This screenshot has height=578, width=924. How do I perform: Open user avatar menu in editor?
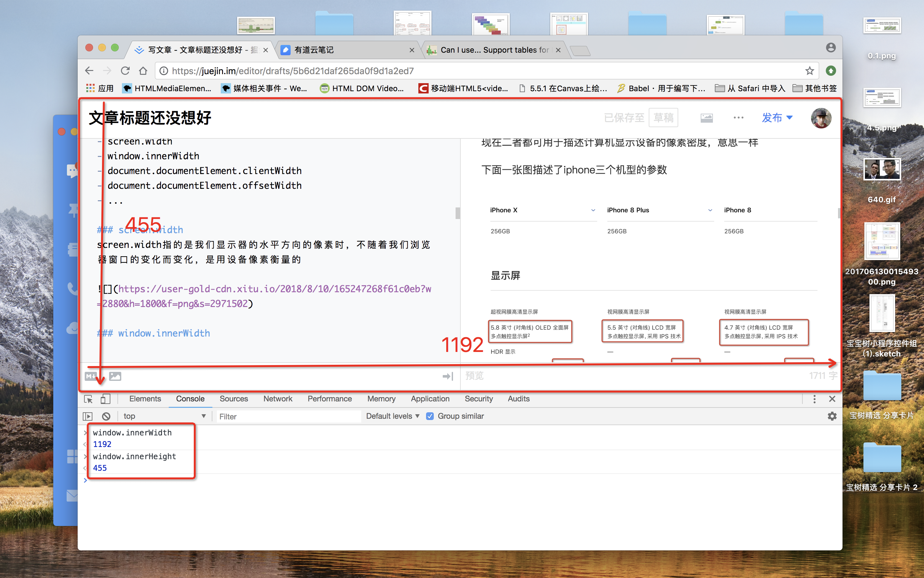coord(821,118)
